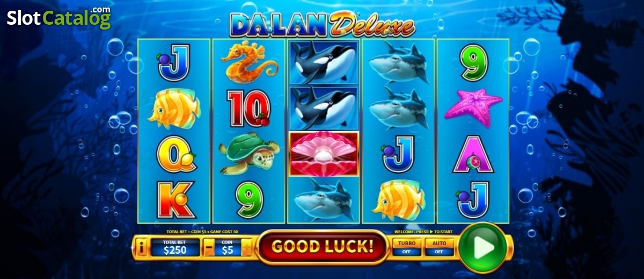Click the green spin play button

click(482, 247)
